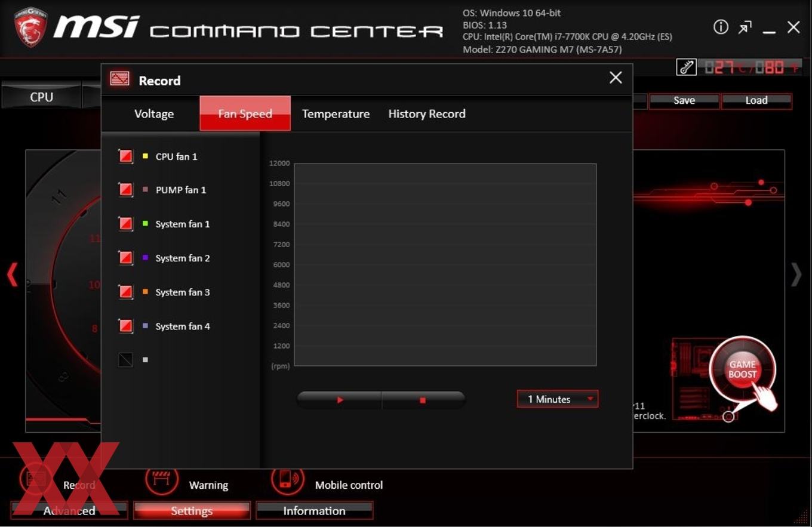
Task: Click the MSI dragon shield logo
Action: point(30,27)
